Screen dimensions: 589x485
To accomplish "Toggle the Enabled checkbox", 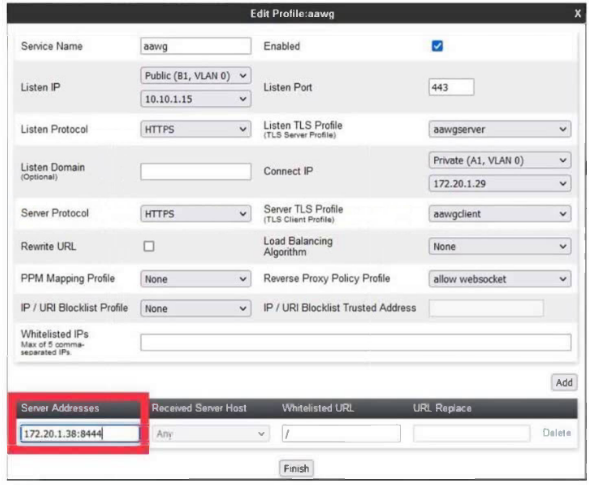I will coord(437,46).
